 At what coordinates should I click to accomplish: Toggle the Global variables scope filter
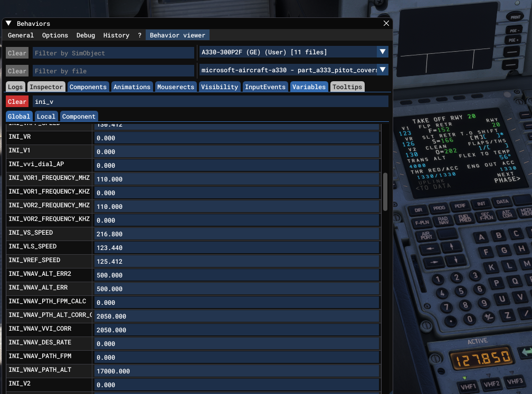(x=18, y=116)
